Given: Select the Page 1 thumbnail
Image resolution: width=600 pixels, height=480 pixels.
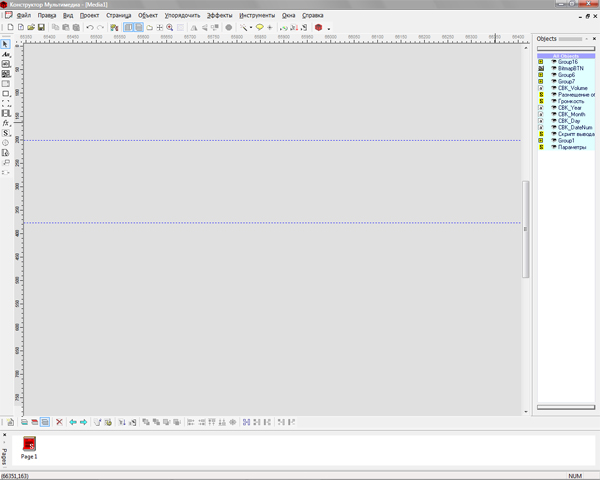Looking at the screenshot, I should [29, 447].
